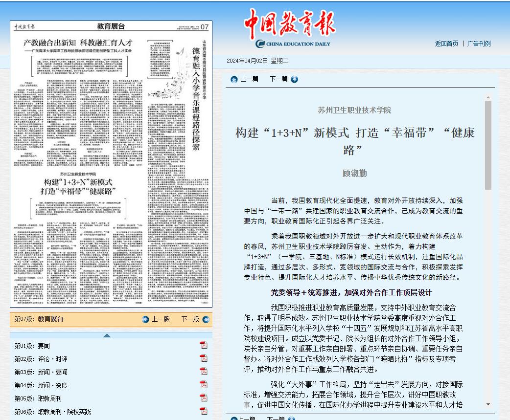The height and width of the screenshot is (420, 510).
Task: Open the 广告刊例 link
Action: 479,44
